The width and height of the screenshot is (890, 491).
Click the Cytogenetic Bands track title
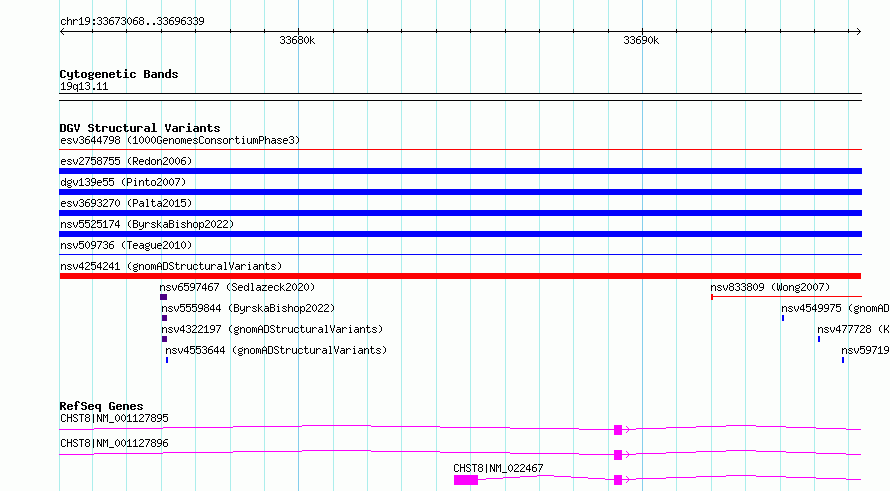119,74
